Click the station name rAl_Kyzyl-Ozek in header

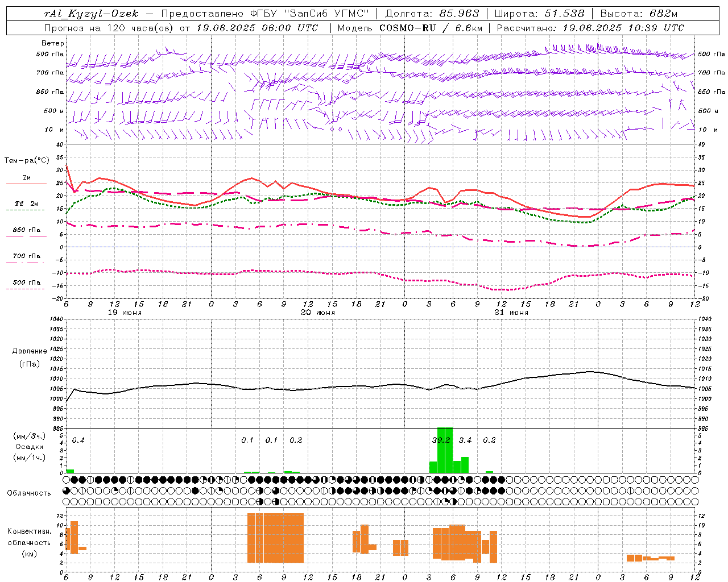point(92,14)
